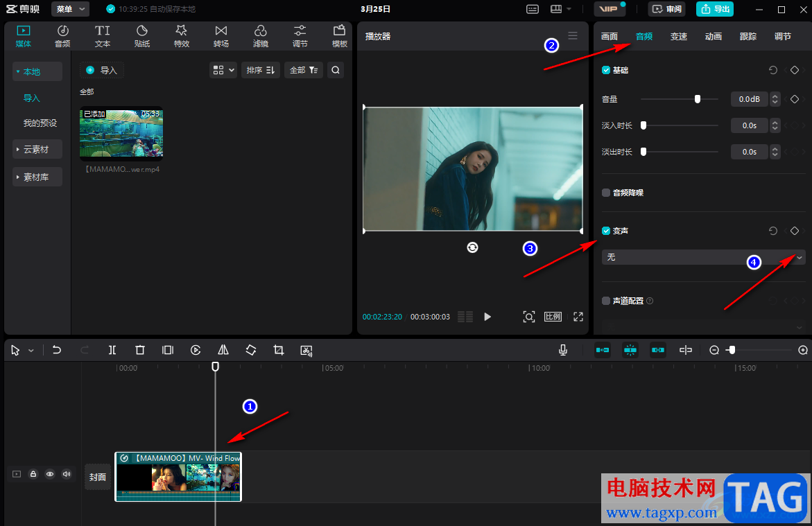Open the 文本 text tool tab
The width and height of the screenshot is (812, 526).
click(103, 36)
